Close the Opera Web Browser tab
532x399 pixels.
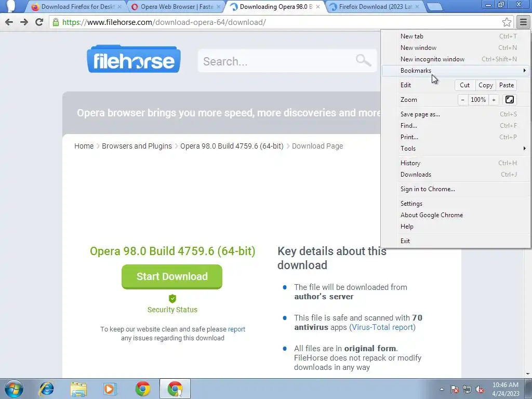[219, 7]
